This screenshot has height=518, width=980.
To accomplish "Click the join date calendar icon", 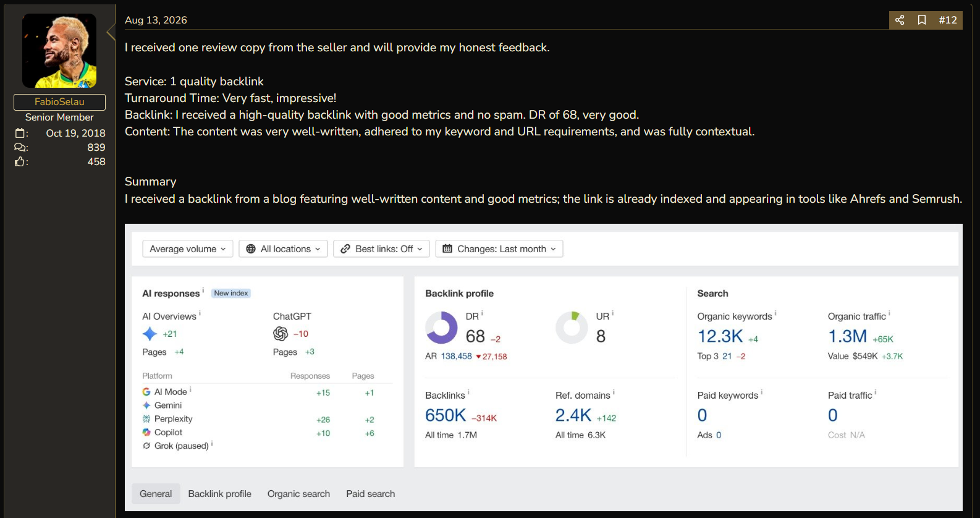I will coord(20,133).
